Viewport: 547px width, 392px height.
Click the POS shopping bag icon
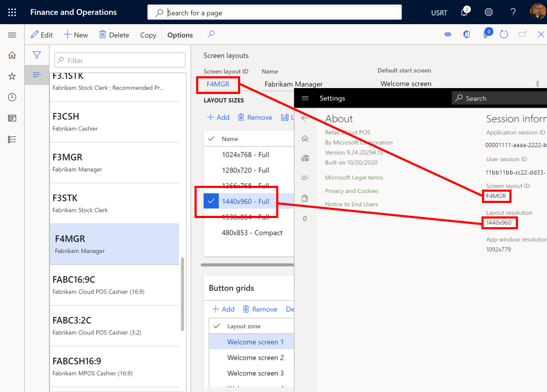click(x=305, y=198)
